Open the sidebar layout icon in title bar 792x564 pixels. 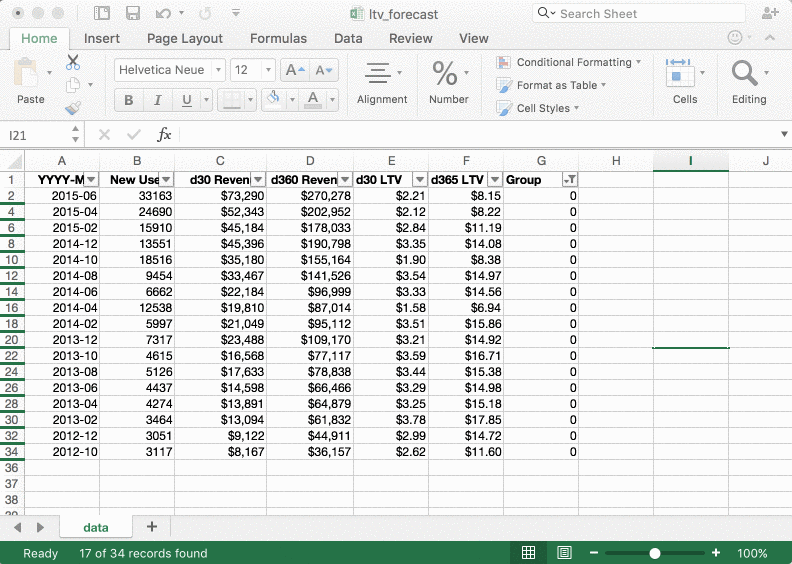tap(102, 13)
